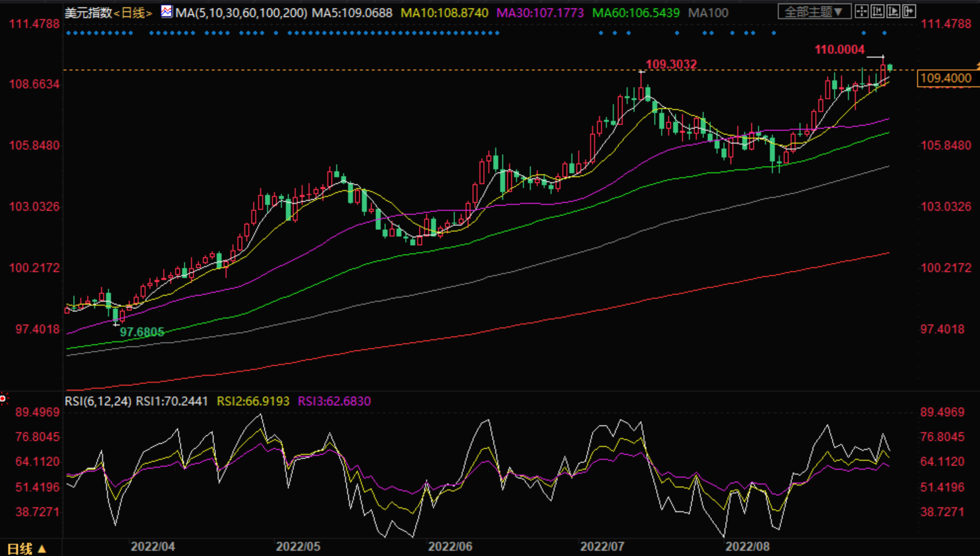Click the 109.4000 current price tag

(x=945, y=78)
